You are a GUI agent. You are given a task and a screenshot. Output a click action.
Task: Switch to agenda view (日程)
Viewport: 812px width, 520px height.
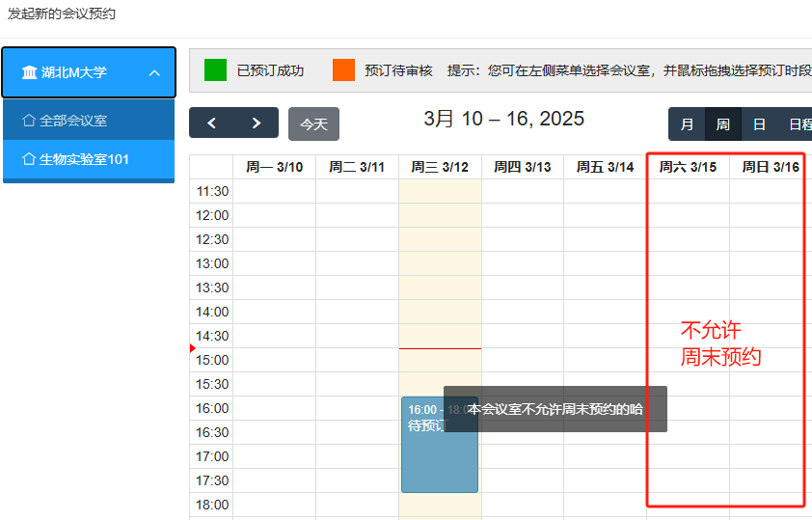click(798, 124)
